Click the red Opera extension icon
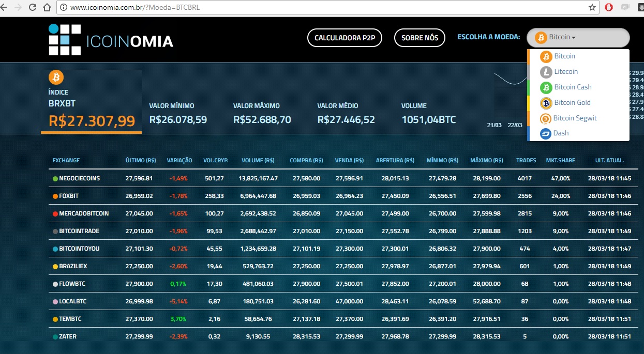This screenshot has height=354, width=644. 609,8
